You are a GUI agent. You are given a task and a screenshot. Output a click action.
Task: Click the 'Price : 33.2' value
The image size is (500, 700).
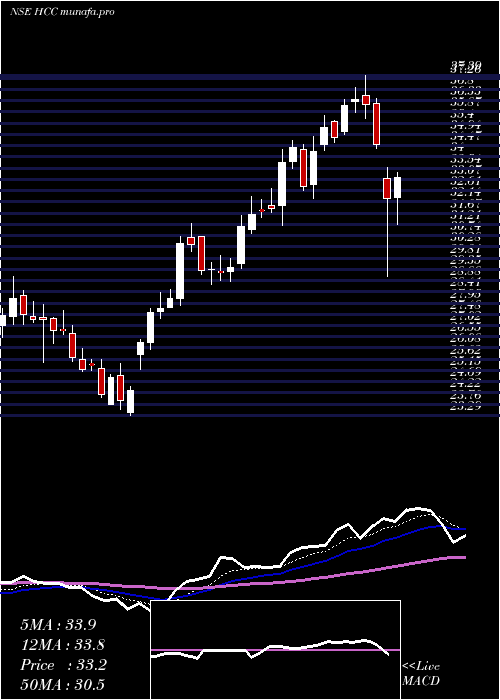[63, 665]
